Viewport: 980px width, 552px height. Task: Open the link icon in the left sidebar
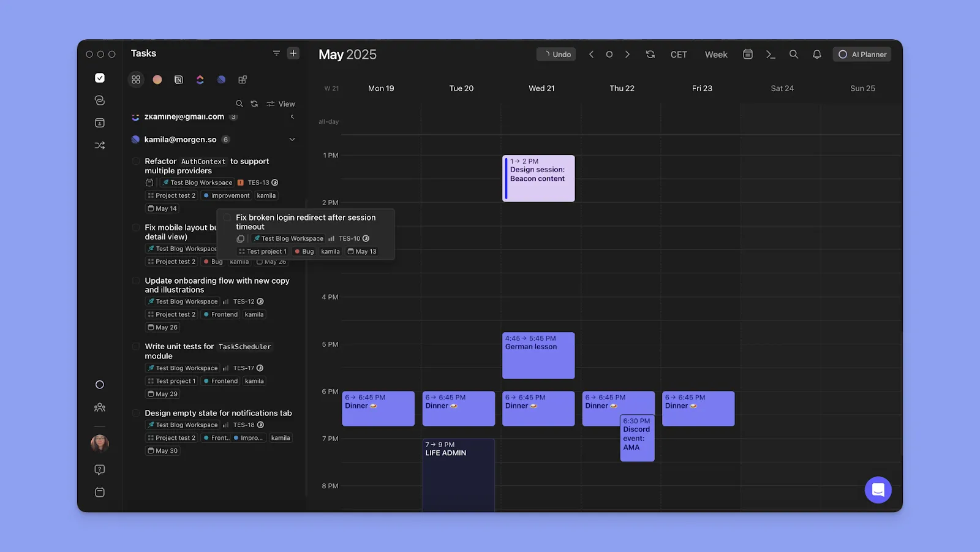[100, 100]
